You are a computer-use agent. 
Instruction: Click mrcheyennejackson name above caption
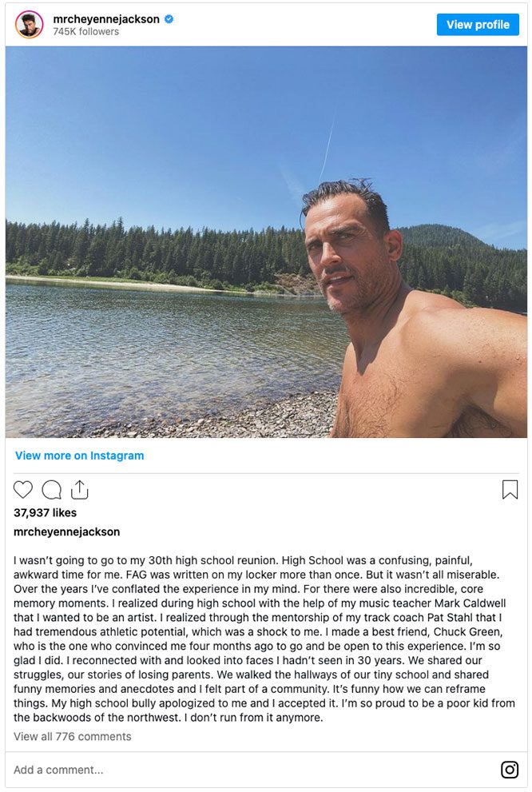[x=66, y=531]
